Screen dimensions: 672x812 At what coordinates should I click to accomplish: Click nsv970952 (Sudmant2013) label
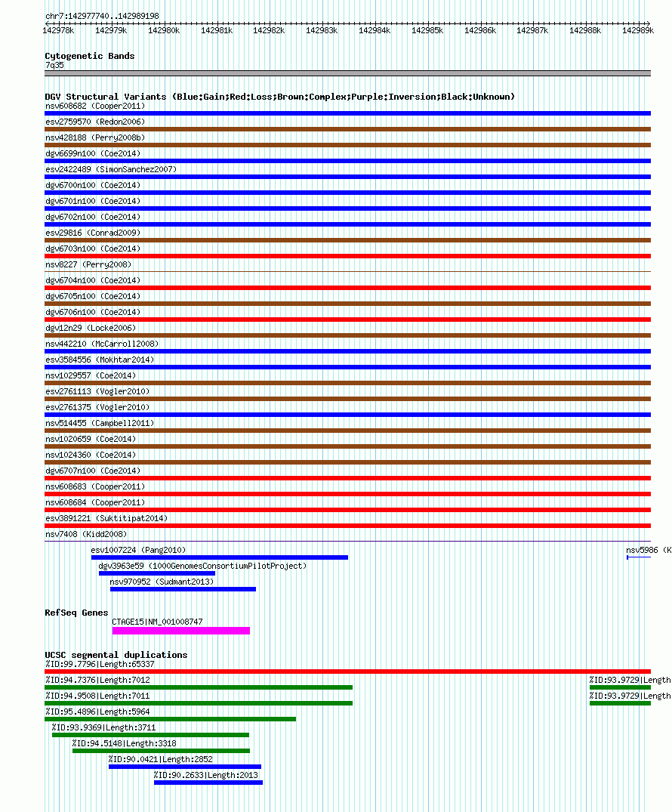[x=162, y=582]
